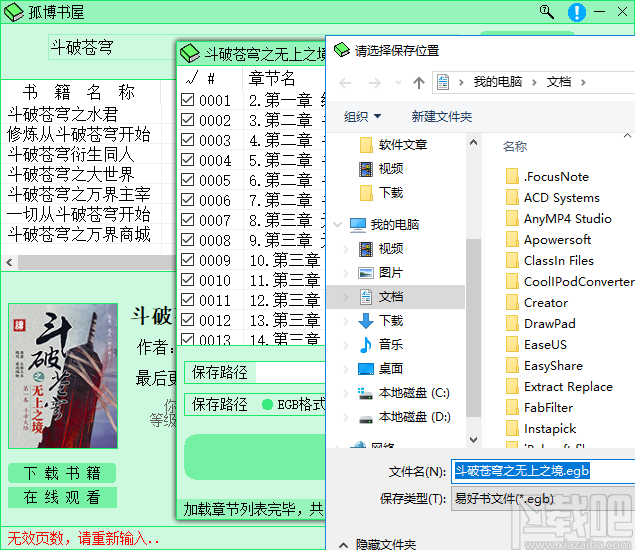635x550 pixels.
Task: Click 下载书籍 button
Action: pyautogui.click(x=62, y=473)
